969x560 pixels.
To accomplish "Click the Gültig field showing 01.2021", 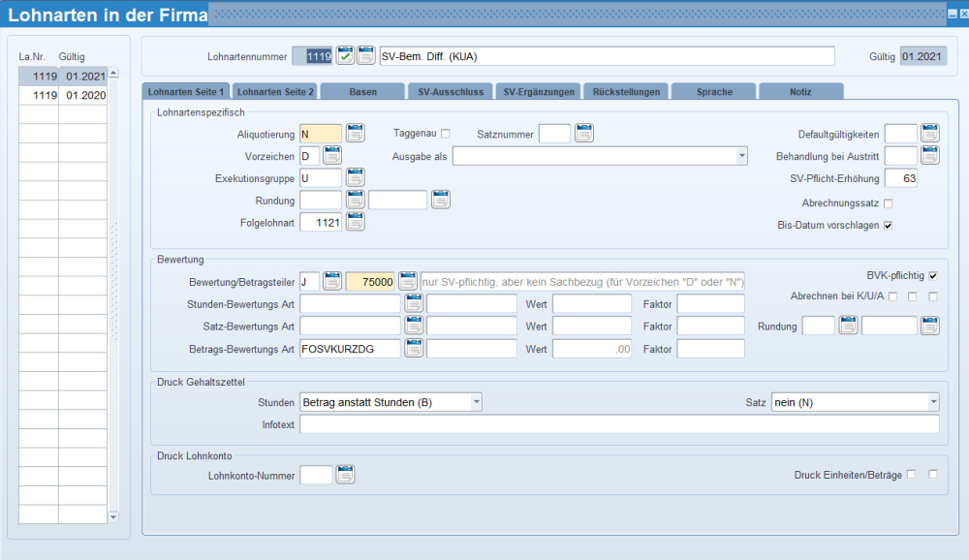I will (x=923, y=56).
